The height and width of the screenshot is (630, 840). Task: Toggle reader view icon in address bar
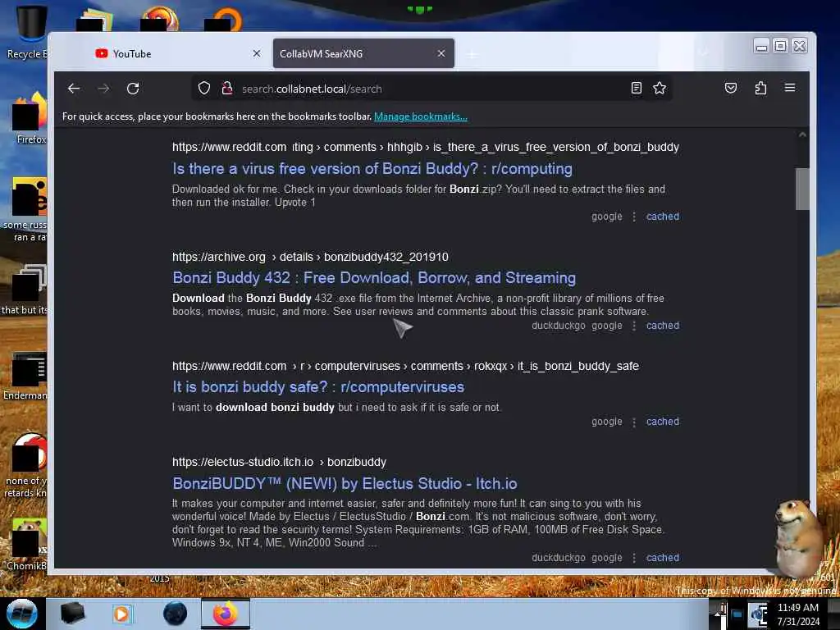pos(636,88)
